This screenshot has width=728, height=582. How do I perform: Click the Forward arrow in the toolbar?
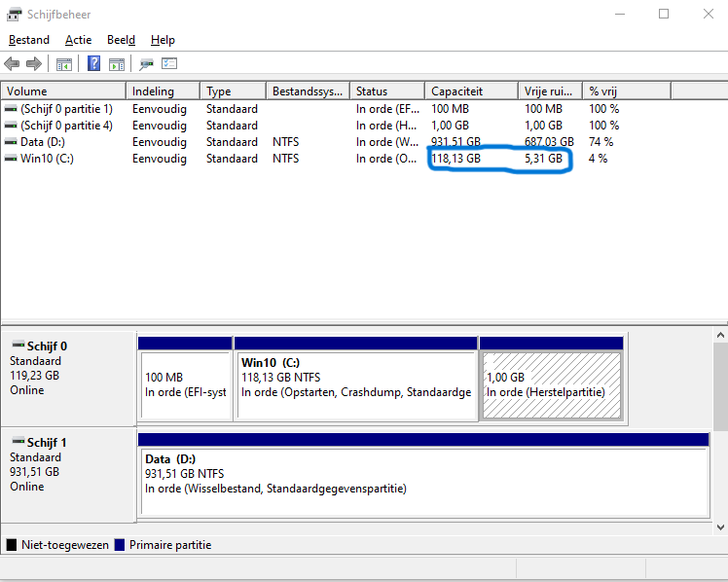point(34,64)
